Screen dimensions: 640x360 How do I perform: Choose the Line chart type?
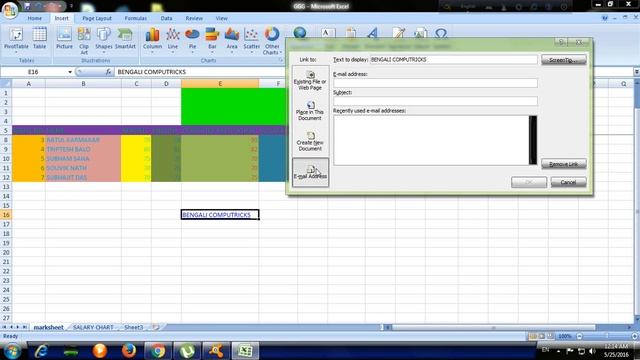click(x=173, y=40)
